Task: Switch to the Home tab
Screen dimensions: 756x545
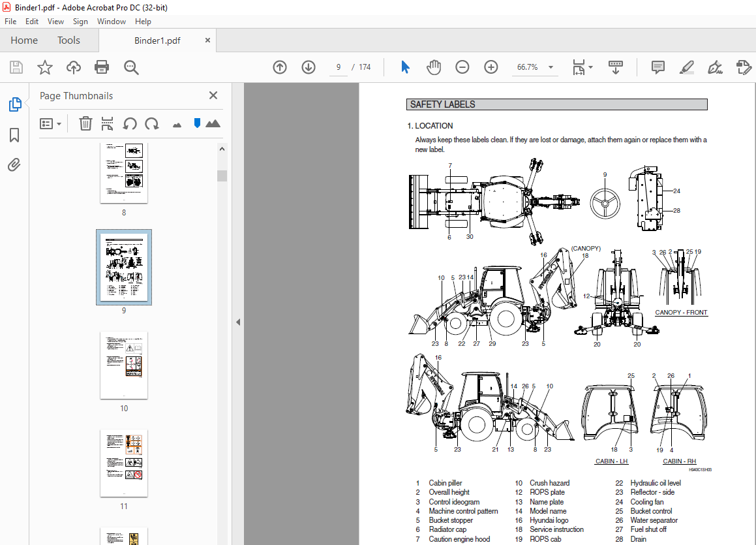Action: click(24, 40)
